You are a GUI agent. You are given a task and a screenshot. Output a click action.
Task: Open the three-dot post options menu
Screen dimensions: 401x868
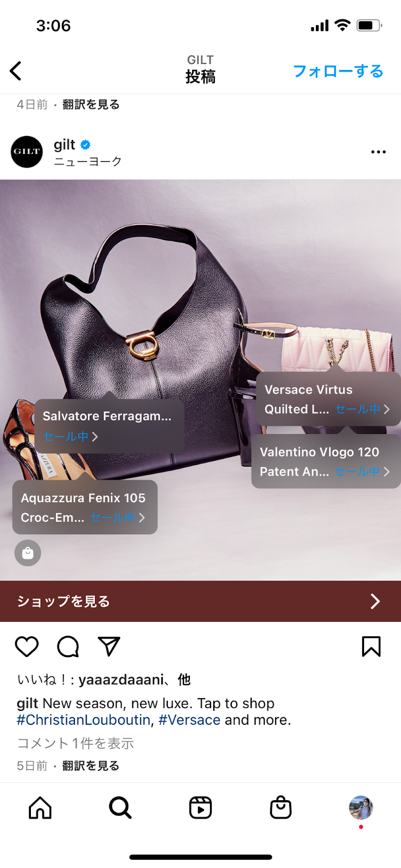point(378,152)
